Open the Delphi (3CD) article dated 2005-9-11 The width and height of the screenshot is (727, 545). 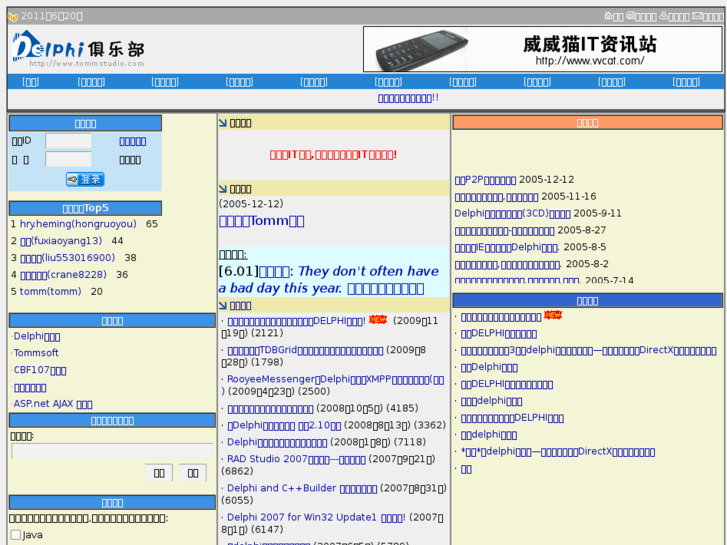point(512,214)
